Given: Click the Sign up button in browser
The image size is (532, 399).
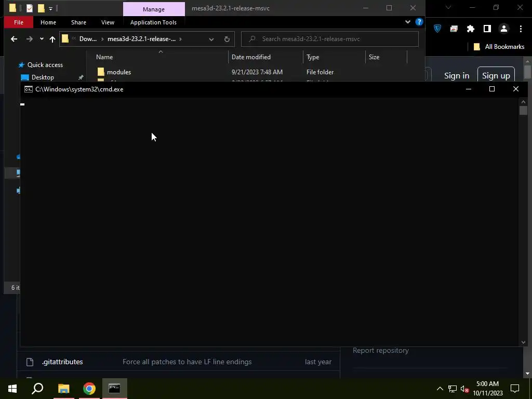Looking at the screenshot, I should tap(496, 76).
